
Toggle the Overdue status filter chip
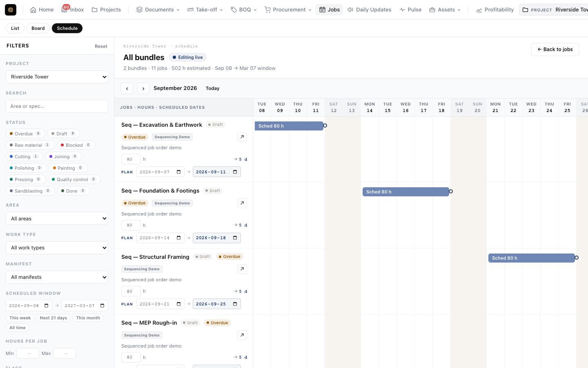(x=25, y=134)
